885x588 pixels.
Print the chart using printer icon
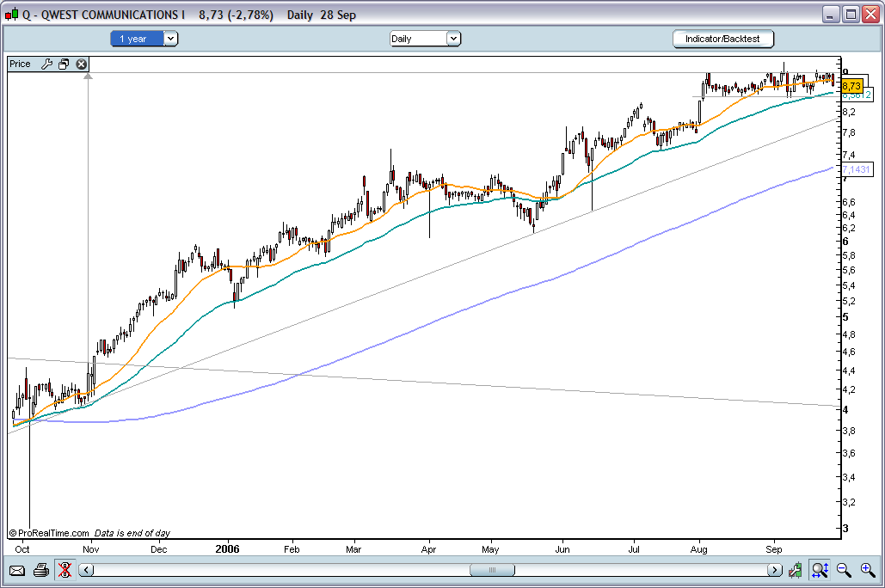click(x=40, y=570)
